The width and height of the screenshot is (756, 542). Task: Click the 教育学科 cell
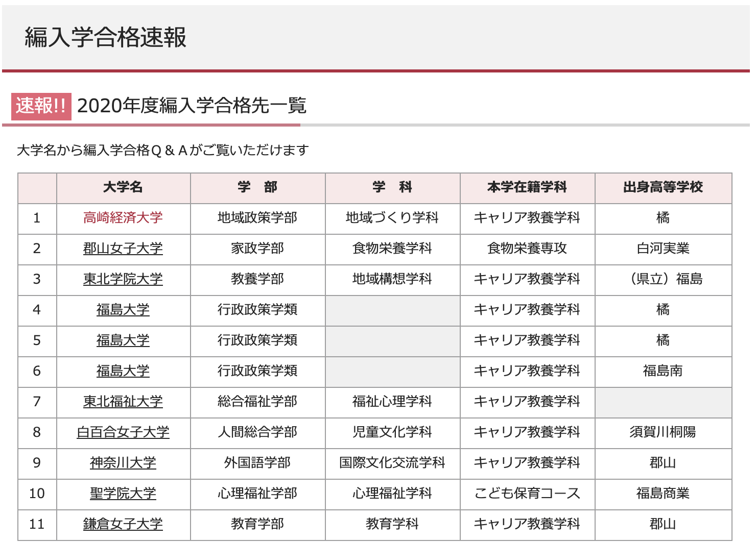pos(392,524)
